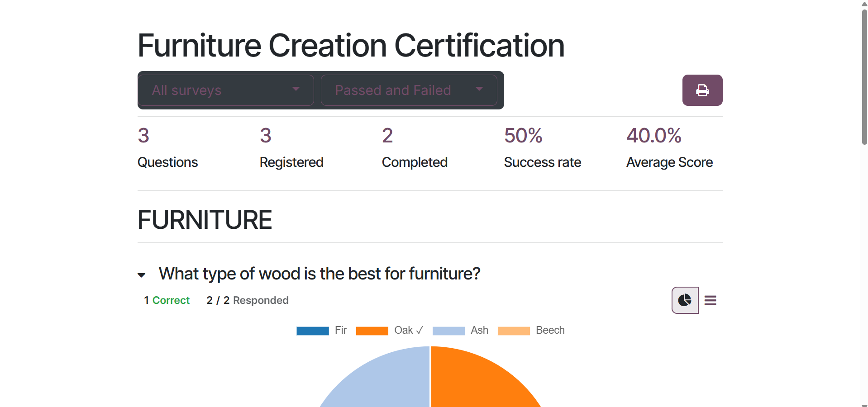Open the All surveys dropdown

point(226,90)
